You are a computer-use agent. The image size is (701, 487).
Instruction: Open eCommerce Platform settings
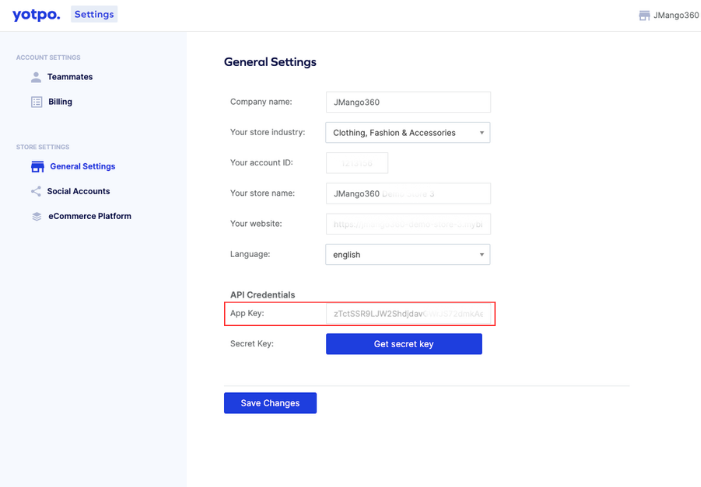[89, 216]
